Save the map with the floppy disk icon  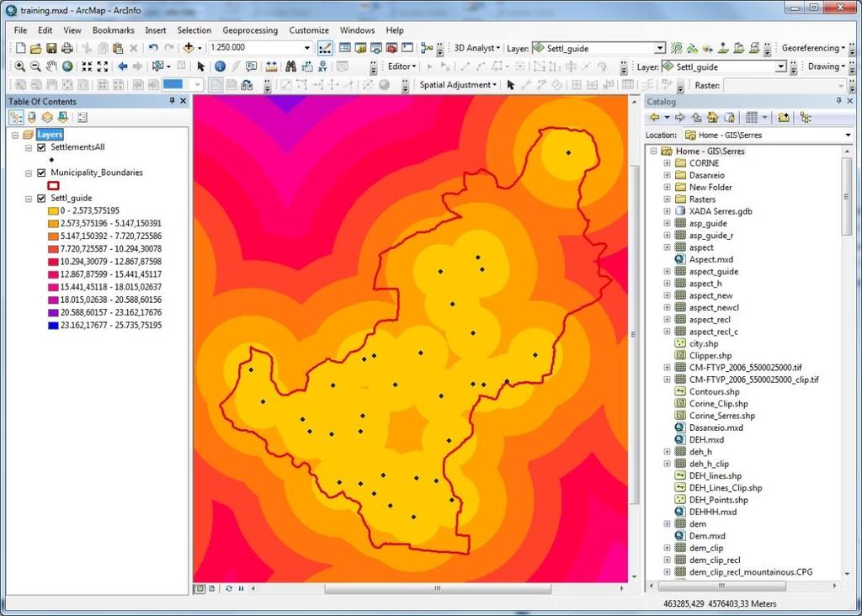pyautogui.click(x=51, y=48)
